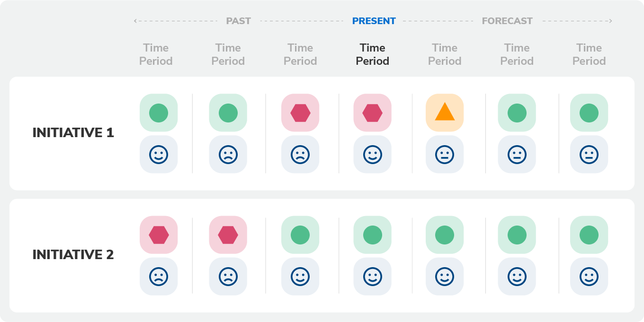
Task: Select Initiative 2's sad face in the first period
Action: (x=159, y=277)
